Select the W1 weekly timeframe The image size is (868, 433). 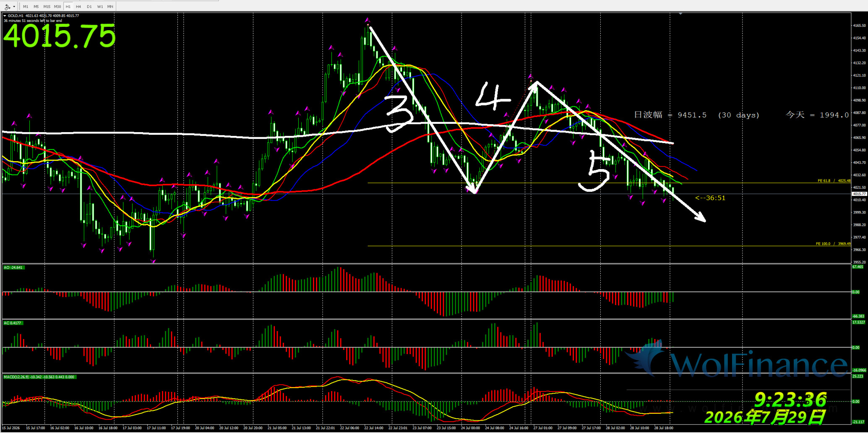pos(100,7)
